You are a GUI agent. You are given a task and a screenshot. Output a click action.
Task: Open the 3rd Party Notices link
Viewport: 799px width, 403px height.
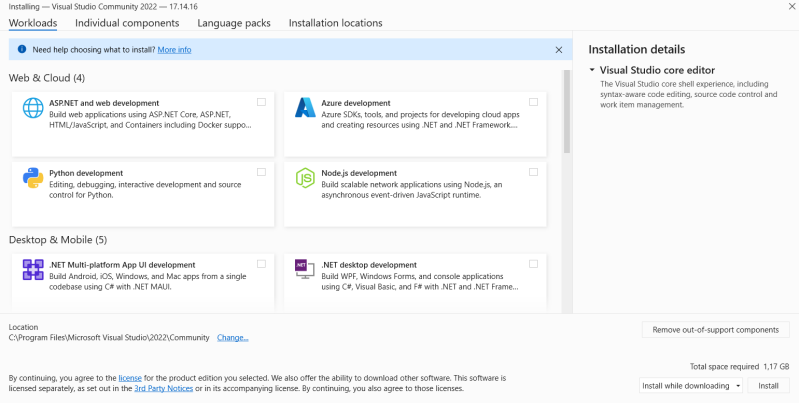coord(161,388)
